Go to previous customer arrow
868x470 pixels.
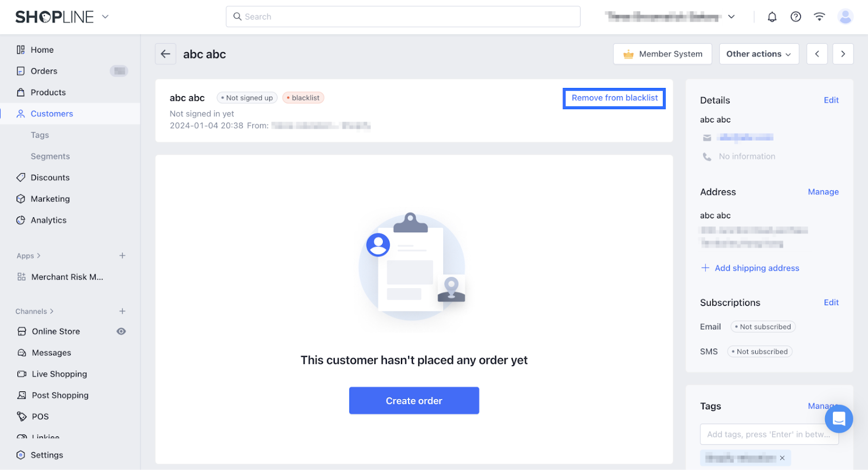817,54
